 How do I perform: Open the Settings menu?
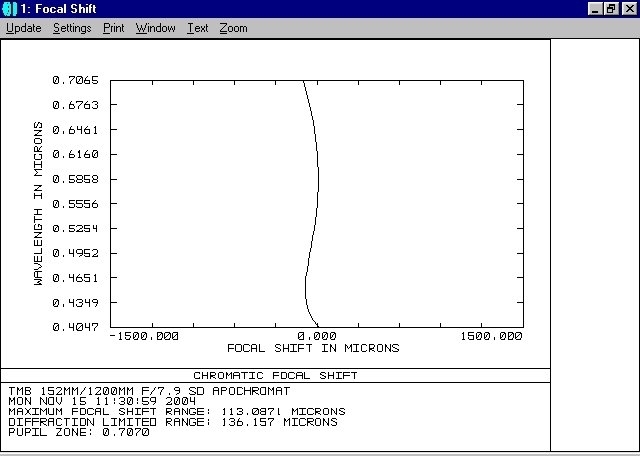tap(72, 28)
